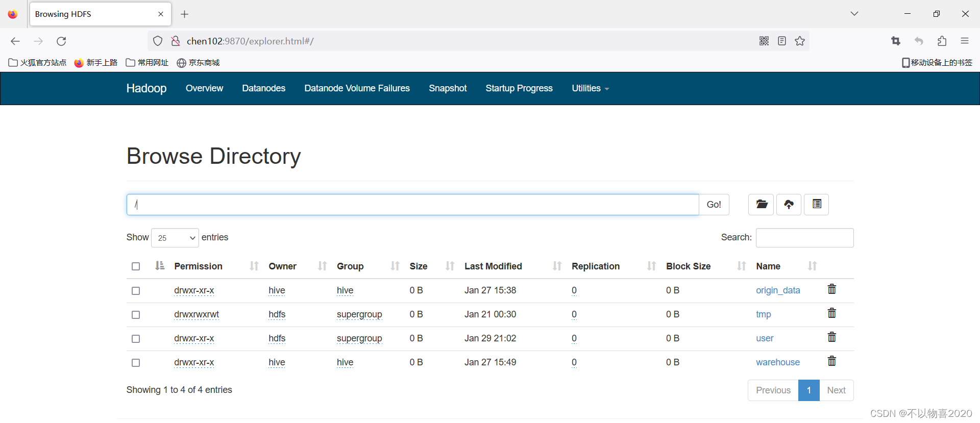Image resolution: width=980 pixels, height=423 pixels.
Task: Open the Show entries dropdown
Action: (x=175, y=238)
